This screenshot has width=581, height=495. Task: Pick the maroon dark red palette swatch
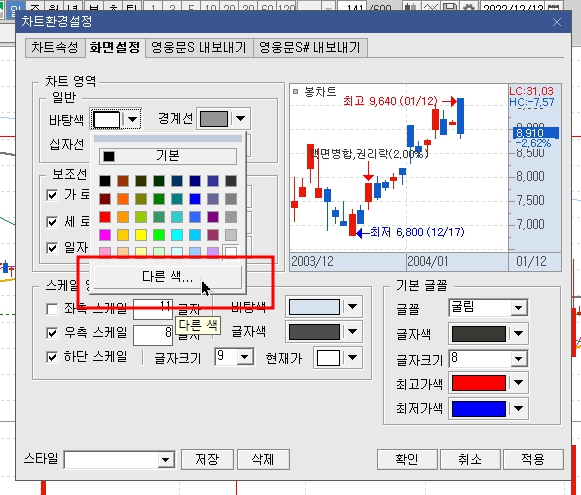(x=105, y=199)
